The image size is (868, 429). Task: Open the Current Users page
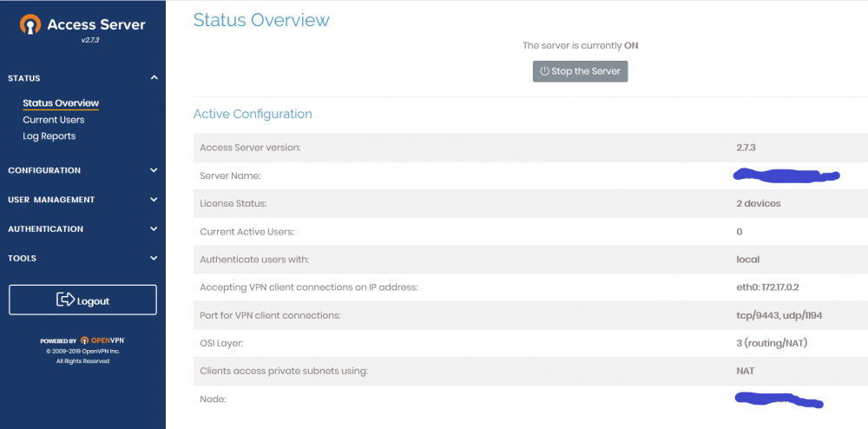tap(54, 120)
